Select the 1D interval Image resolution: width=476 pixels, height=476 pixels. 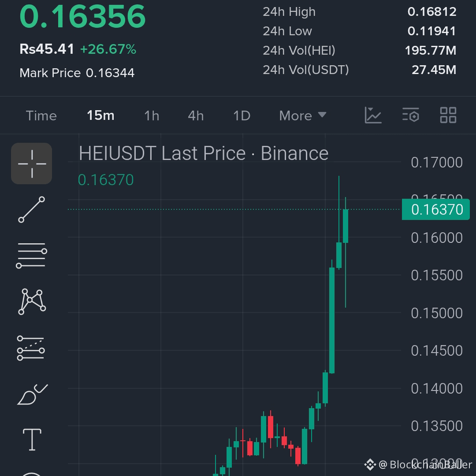[242, 115]
